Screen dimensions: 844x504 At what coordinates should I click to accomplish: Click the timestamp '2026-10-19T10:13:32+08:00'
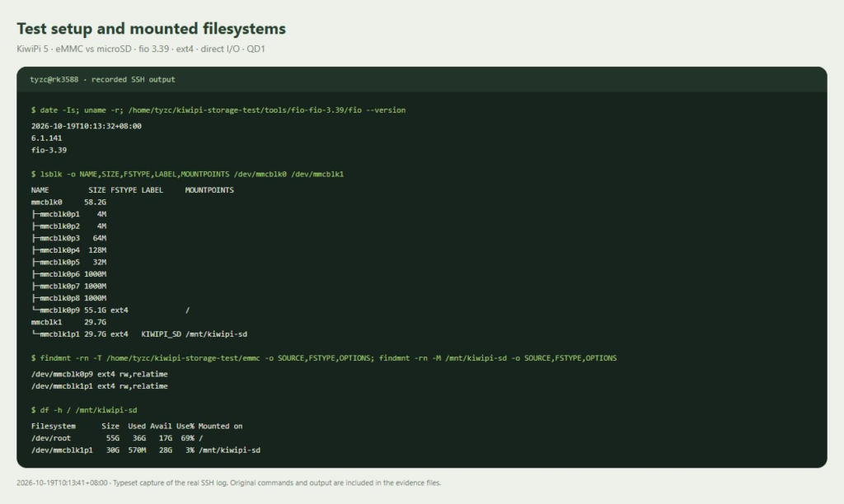(x=86, y=126)
